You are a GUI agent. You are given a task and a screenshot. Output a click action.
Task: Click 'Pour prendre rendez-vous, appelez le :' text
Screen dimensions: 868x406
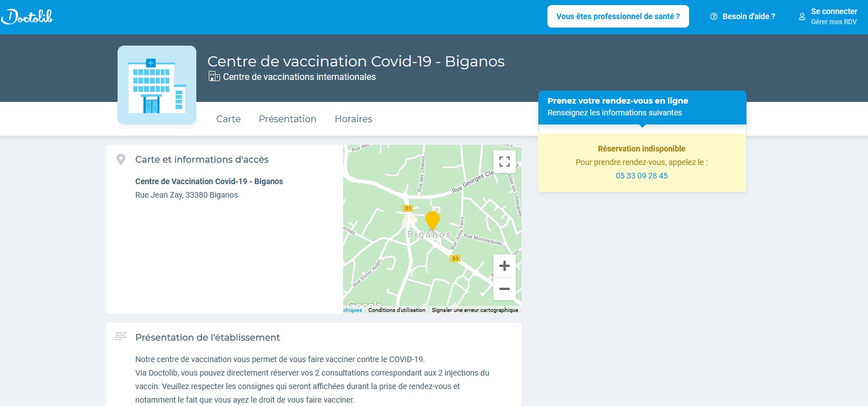(x=642, y=162)
